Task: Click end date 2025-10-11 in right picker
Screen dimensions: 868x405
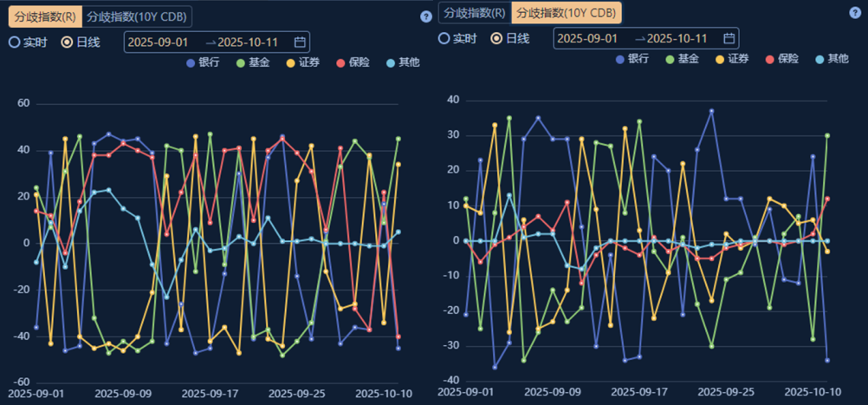Action: pyautogui.click(x=677, y=38)
